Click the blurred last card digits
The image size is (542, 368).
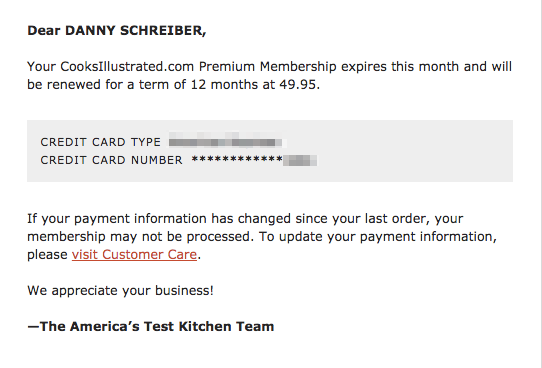(x=300, y=160)
